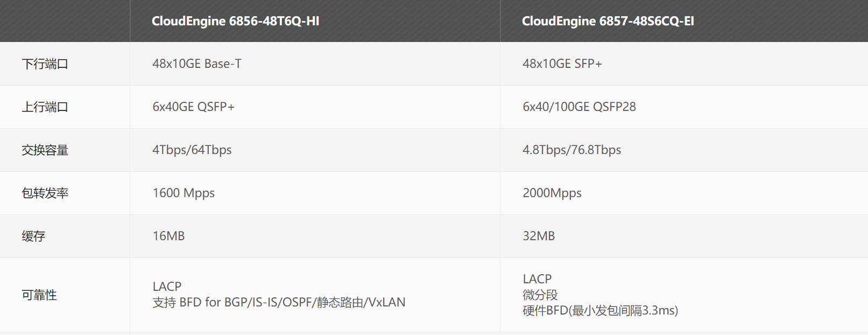Viewport: 868px width, 335px height.
Task: Click the 包转发率 row label
Action: click(45, 193)
